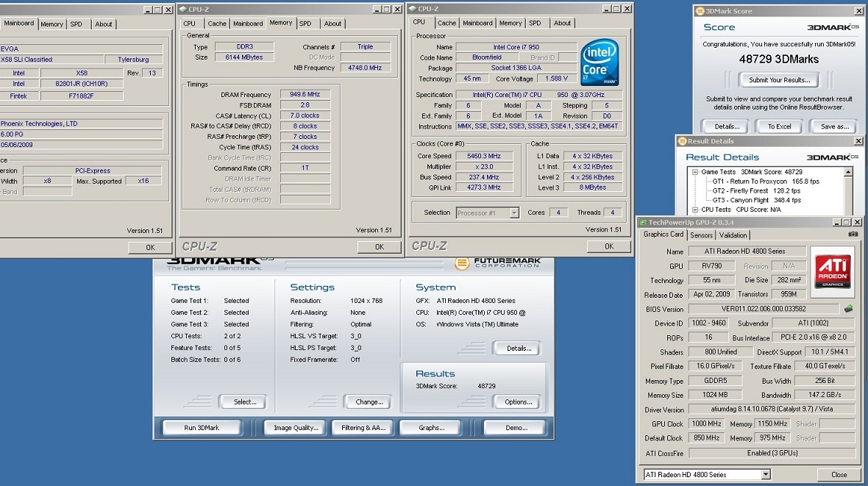
Task: Click Details button in 3DMark Score window
Action: coord(726,126)
